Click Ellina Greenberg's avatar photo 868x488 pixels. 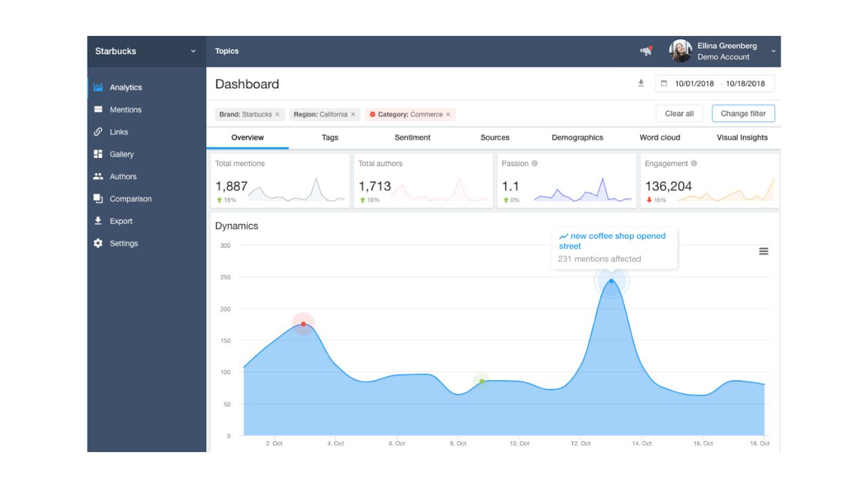[x=680, y=51]
